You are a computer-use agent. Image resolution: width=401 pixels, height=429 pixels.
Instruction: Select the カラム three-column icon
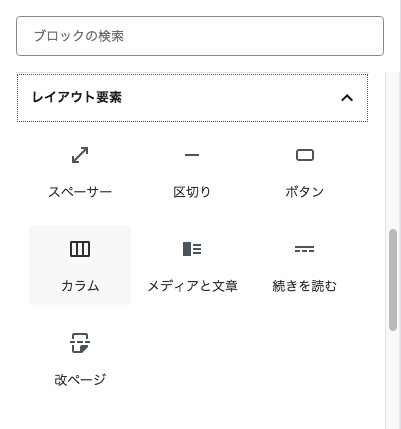[80, 249]
